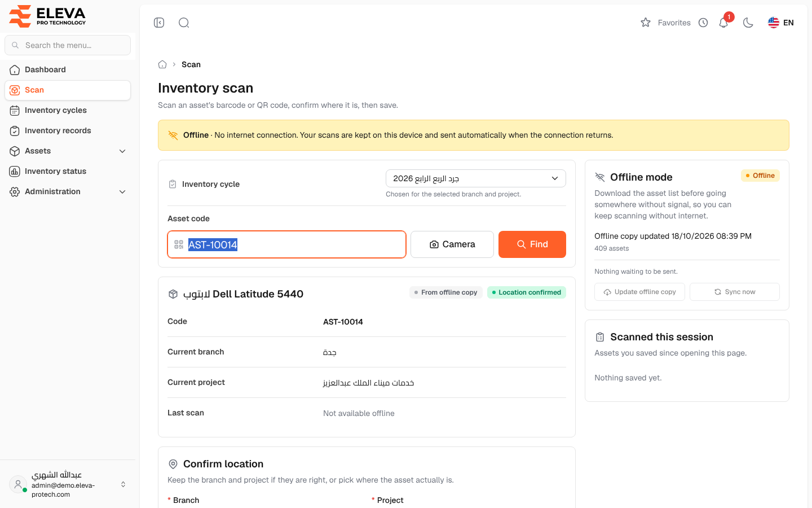Click the Sync now button
This screenshot has height=508, width=812.
pyautogui.click(x=735, y=292)
